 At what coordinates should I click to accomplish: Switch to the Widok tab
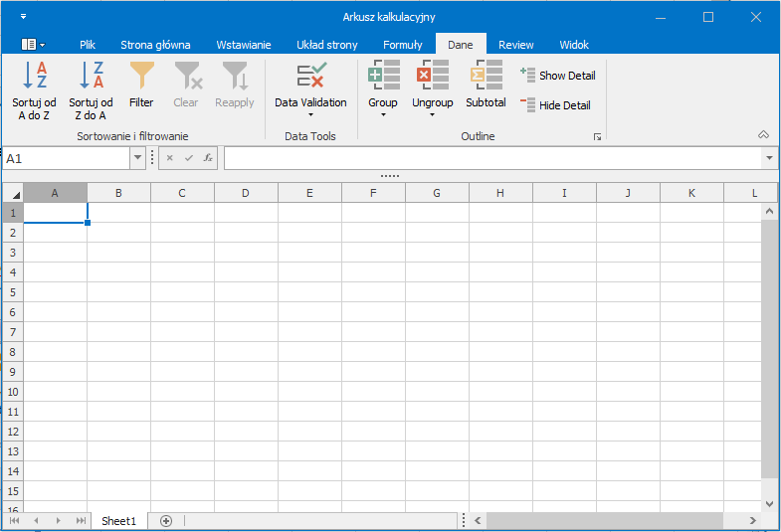[x=574, y=45]
